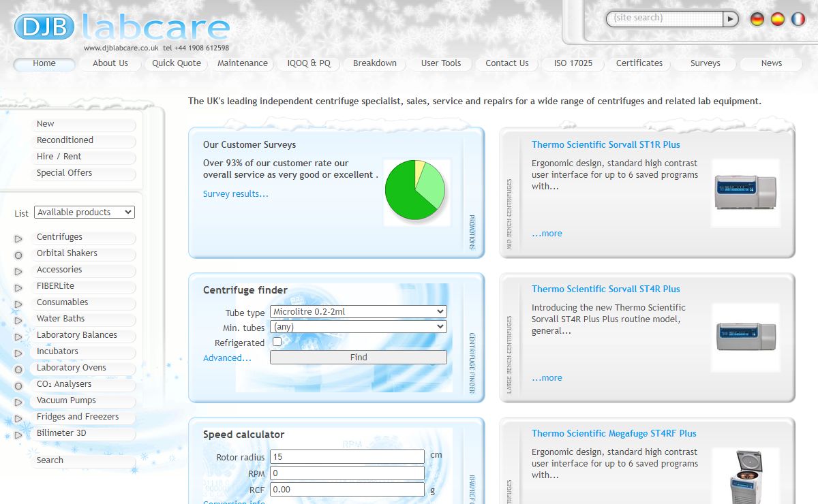Open the News menu item
This screenshot has height=504, width=818.
772,63
